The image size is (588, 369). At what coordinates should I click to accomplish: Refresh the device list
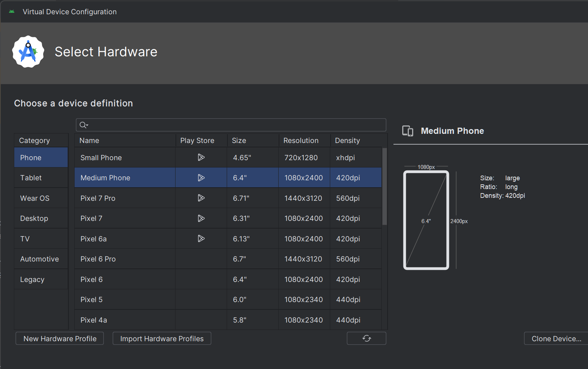coord(366,338)
